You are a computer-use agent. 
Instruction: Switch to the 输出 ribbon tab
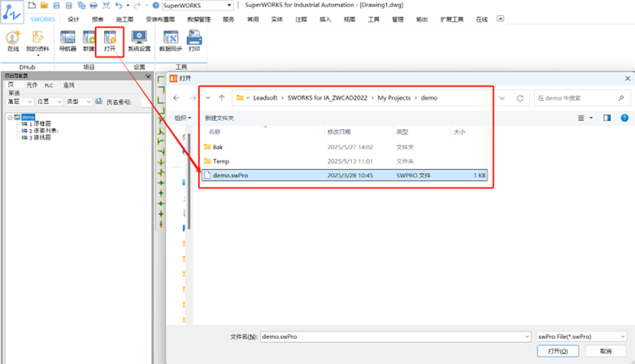tap(422, 19)
